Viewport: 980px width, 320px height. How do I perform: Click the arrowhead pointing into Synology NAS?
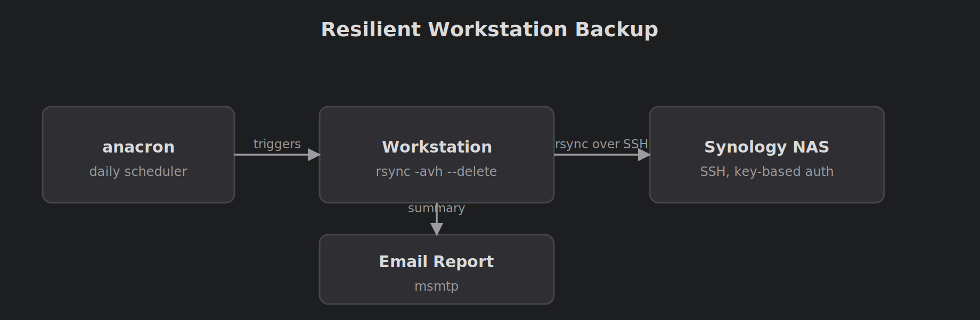pyautogui.click(x=644, y=155)
